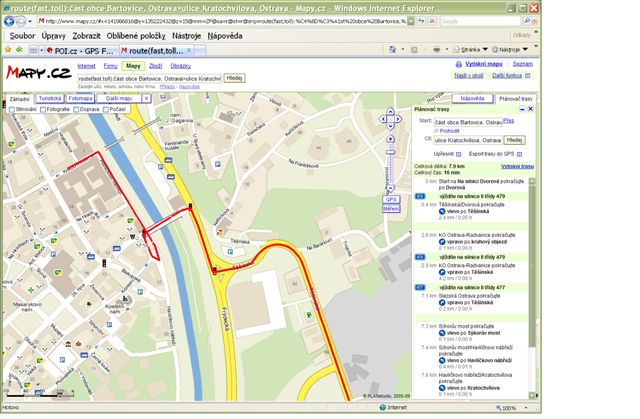Click the GPS button on map
The width and height of the screenshot is (640, 419).
point(391,200)
